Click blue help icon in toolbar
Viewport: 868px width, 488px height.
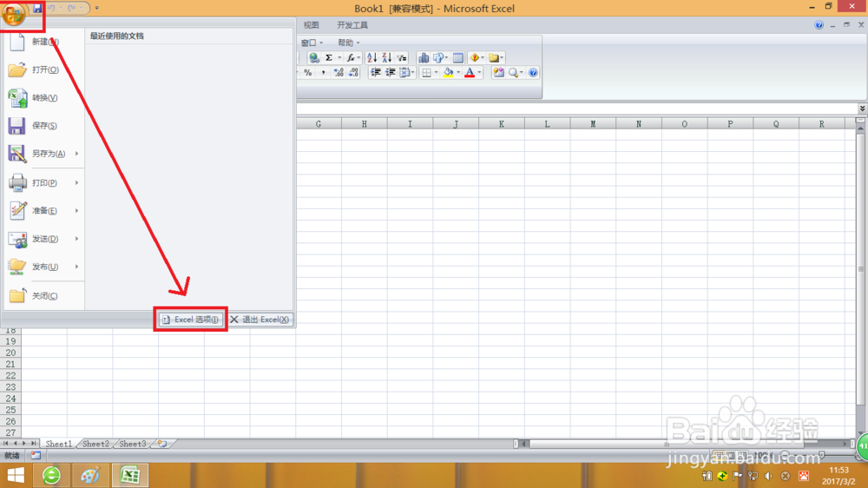(533, 73)
